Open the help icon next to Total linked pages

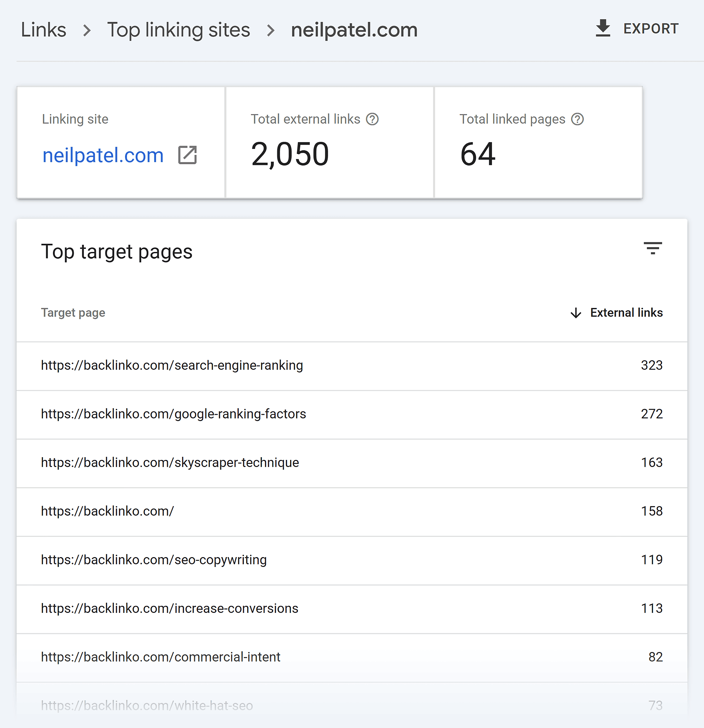coord(577,119)
